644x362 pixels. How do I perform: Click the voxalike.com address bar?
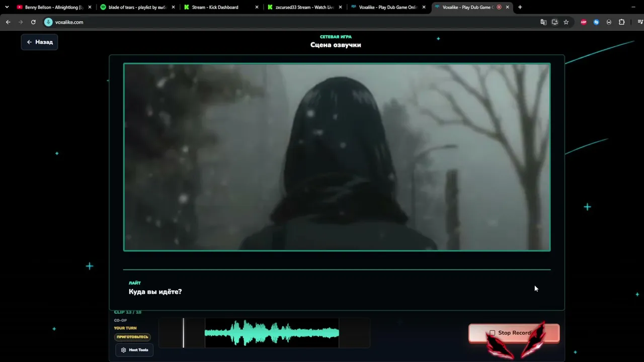pyautogui.click(x=292, y=22)
